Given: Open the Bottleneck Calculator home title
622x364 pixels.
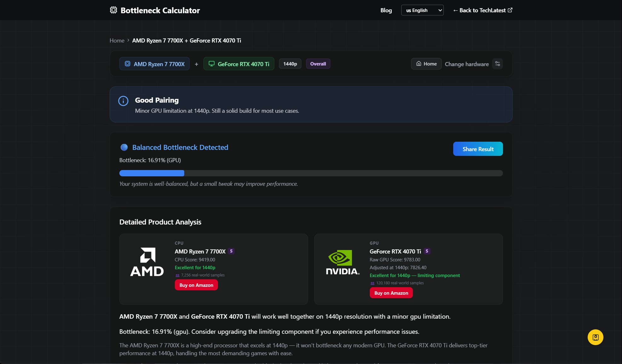Looking at the screenshot, I should 160,10.
